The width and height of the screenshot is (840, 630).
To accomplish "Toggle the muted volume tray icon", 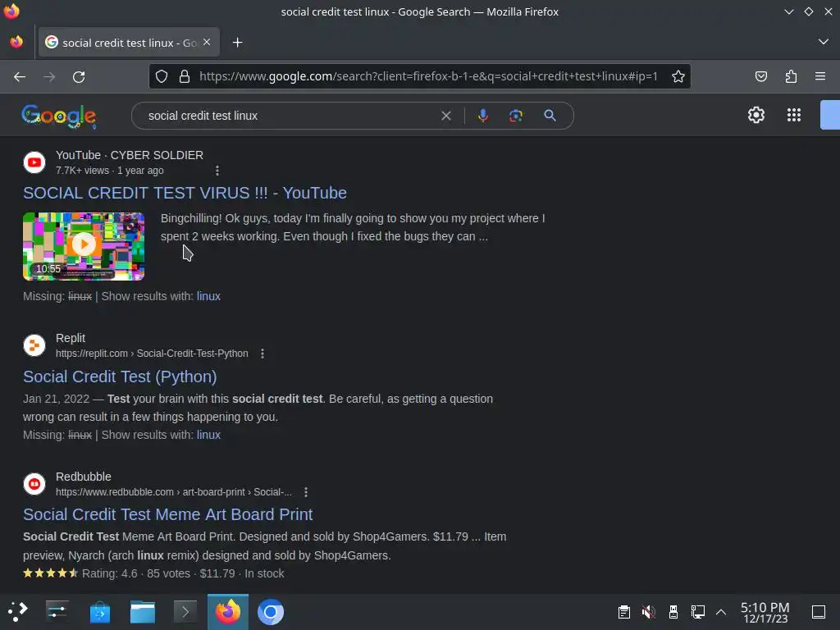I will [648, 611].
